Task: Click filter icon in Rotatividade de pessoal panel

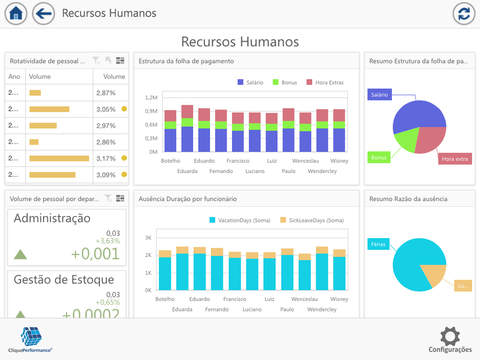Action: [96, 60]
